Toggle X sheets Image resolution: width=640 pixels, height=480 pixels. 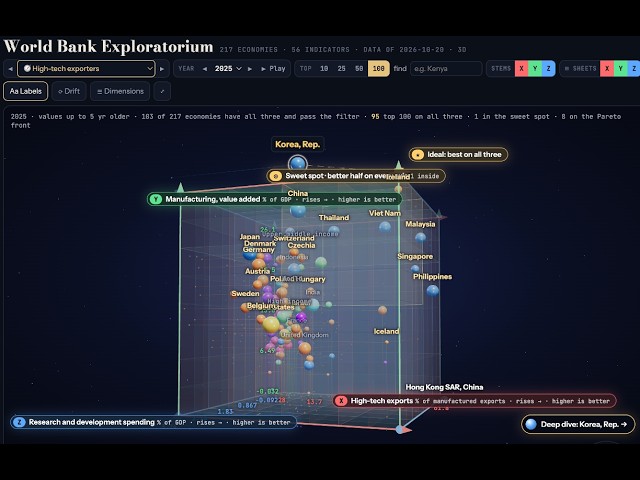pos(607,69)
